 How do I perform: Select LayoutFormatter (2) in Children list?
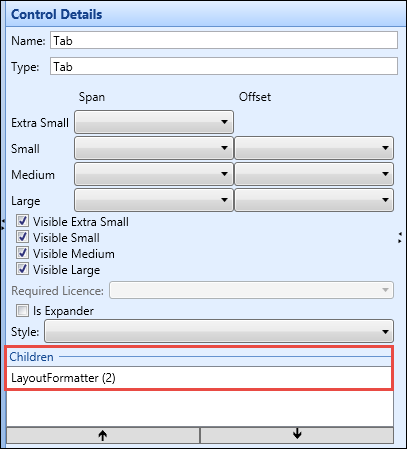coord(200,378)
